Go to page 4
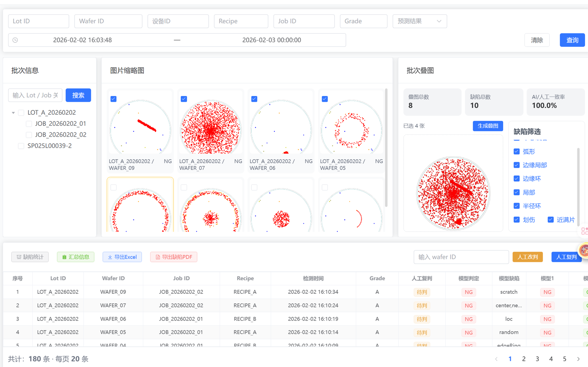 click(x=551, y=359)
